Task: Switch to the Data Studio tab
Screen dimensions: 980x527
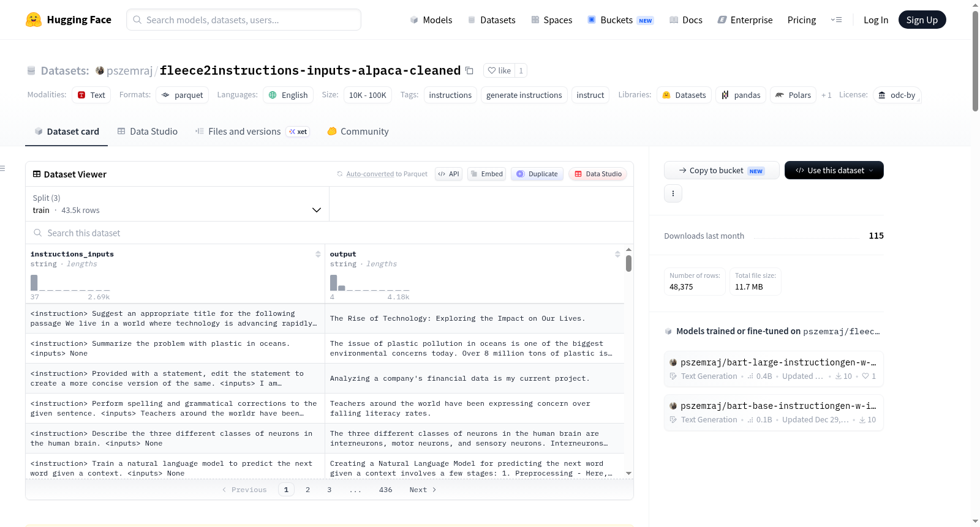Action: [148, 131]
